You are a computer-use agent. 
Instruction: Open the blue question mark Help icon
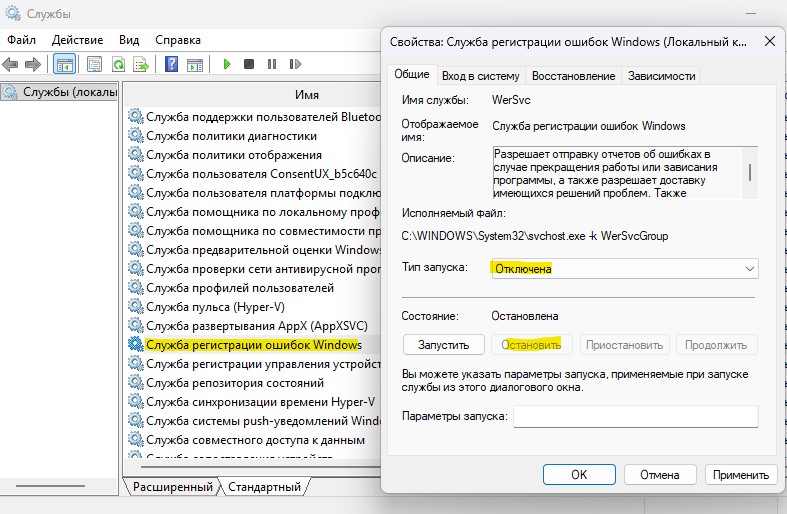tap(171, 64)
